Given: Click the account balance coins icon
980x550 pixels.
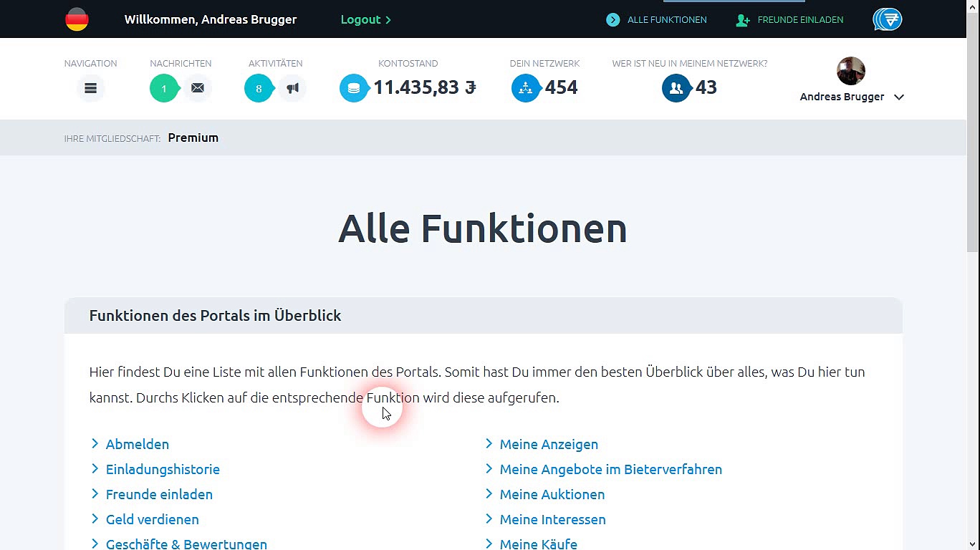Looking at the screenshot, I should tap(353, 88).
